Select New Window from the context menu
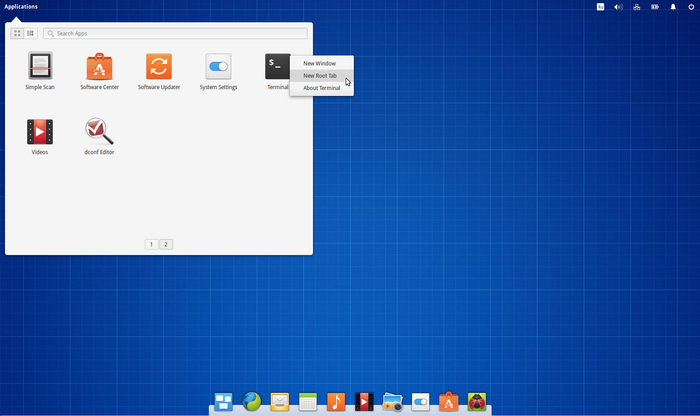This screenshot has height=416, width=700. point(320,63)
